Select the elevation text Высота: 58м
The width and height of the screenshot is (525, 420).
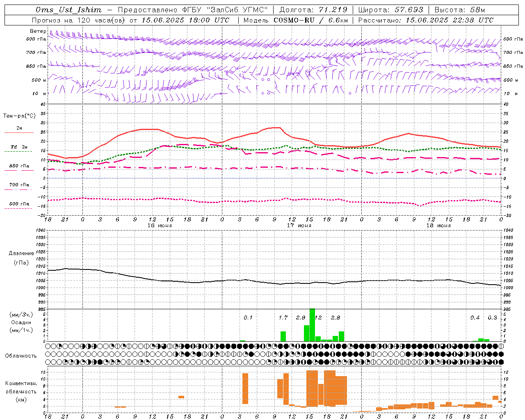tap(459, 10)
